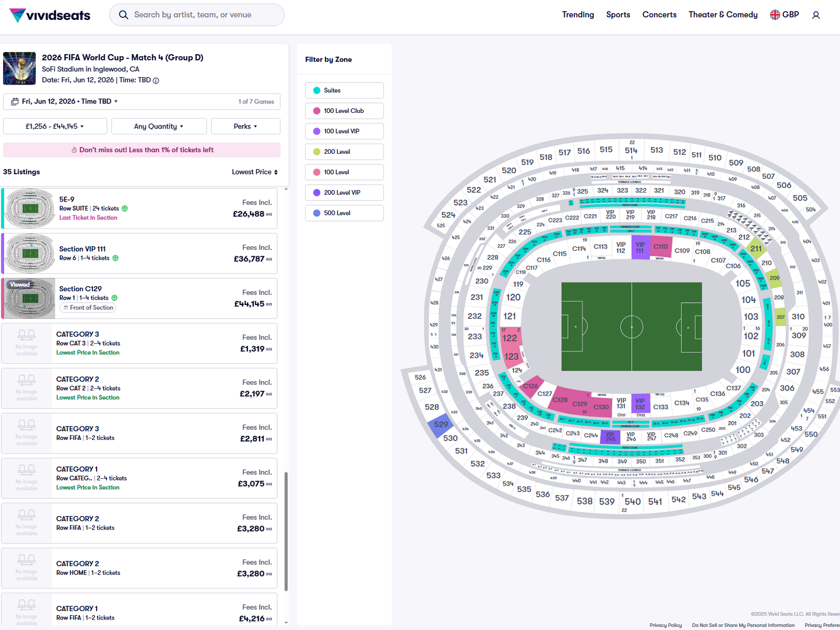840x630 pixels.
Task: Expand the Perks filter dropdown
Action: pyautogui.click(x=245, y=126)
